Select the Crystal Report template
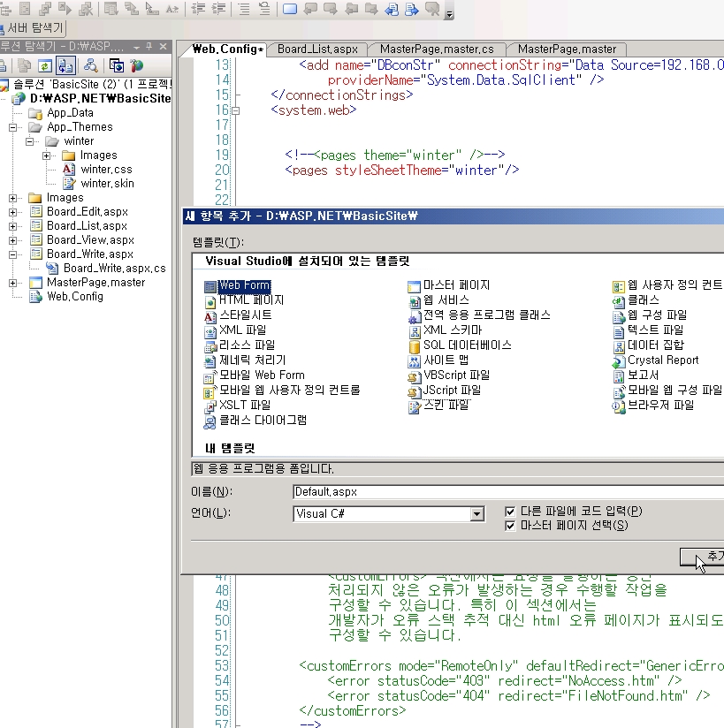This screenshot has width=724, height=728. (x=663, y=360)
